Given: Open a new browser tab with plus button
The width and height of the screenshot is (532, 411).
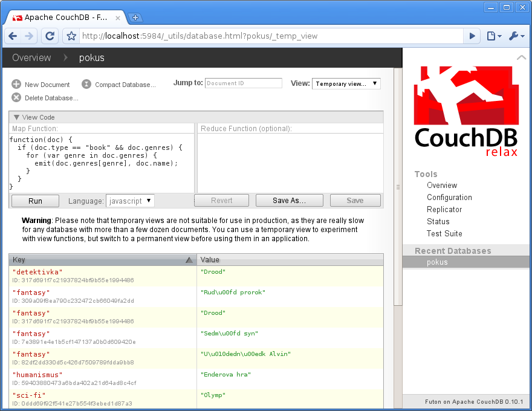Looking at the screenshot, I should point(135,18).
